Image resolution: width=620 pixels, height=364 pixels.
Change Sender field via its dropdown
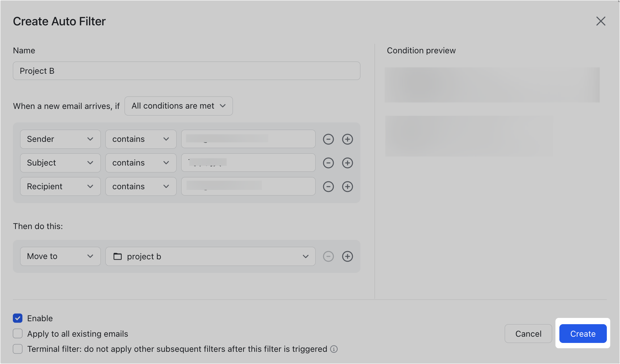(x=60, y=139)
